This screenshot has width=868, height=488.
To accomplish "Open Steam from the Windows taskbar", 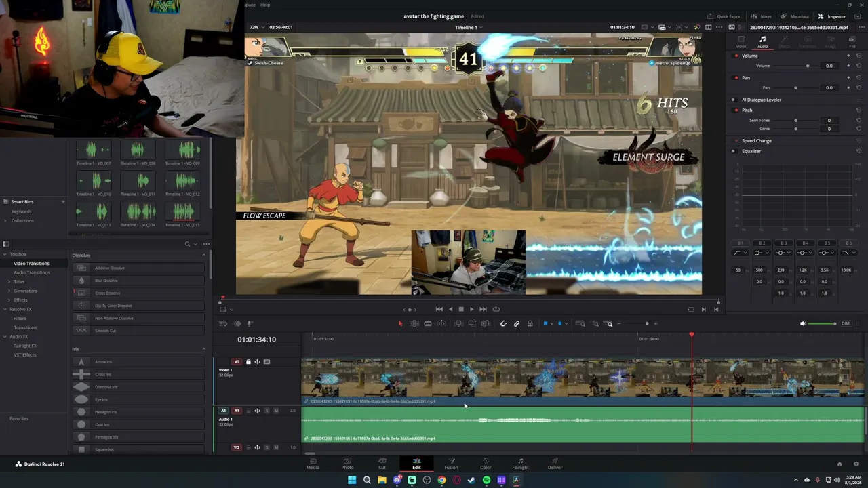I will [x=471, y=480].
